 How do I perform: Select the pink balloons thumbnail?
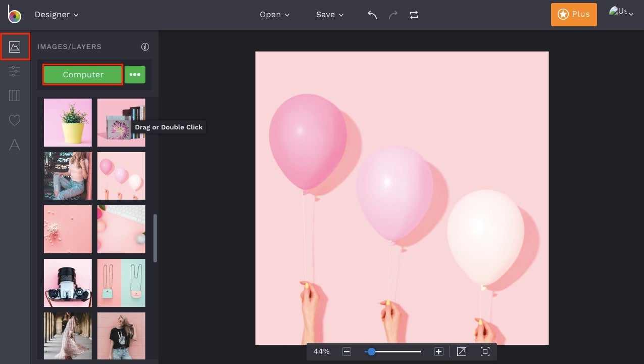[x=121, y=176]
